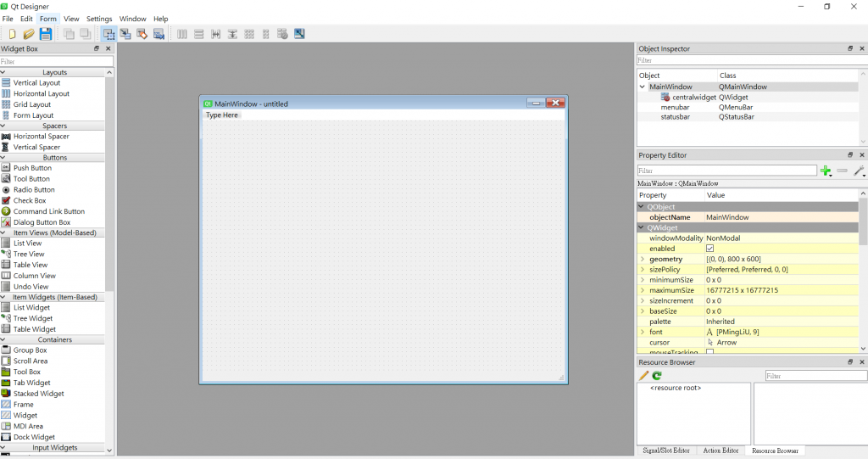Open the Settings menu
Screen dimensions: 868x459
[99, 19]
